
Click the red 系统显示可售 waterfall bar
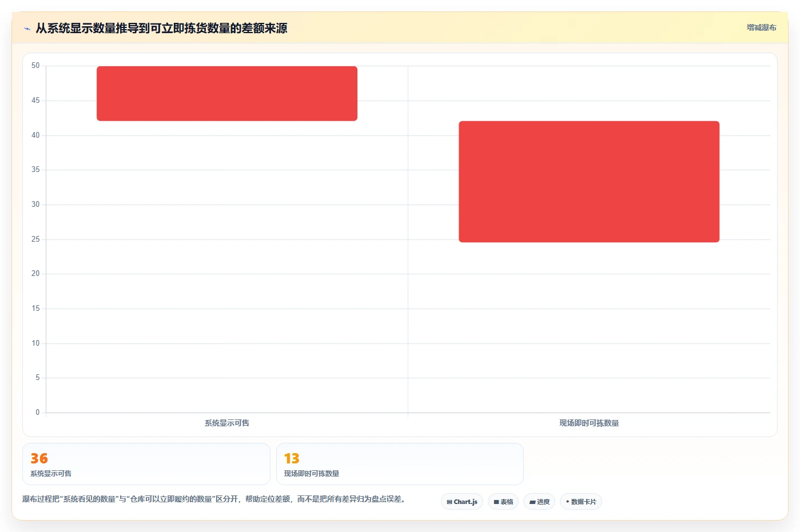(227, 94)
